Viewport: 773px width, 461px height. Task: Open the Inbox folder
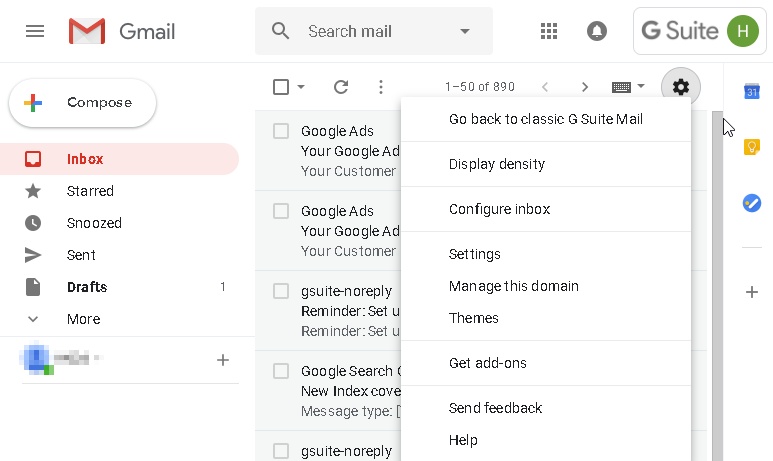click(119, 159)
